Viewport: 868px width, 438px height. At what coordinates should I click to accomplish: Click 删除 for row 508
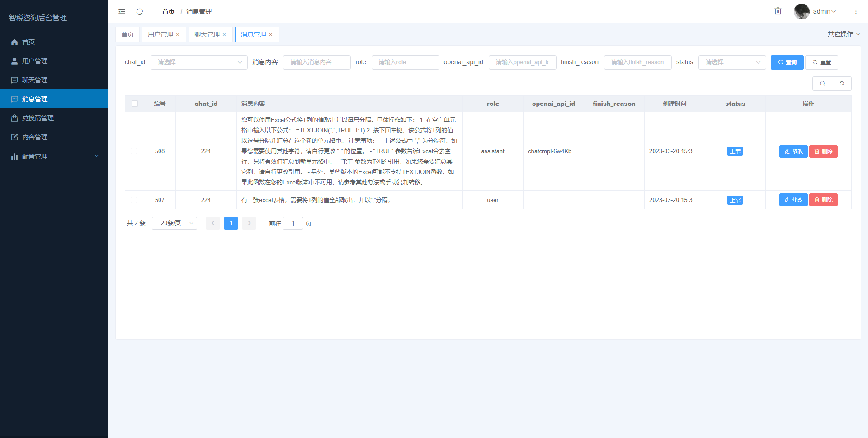pyautogui.click(x=823, y=151)
